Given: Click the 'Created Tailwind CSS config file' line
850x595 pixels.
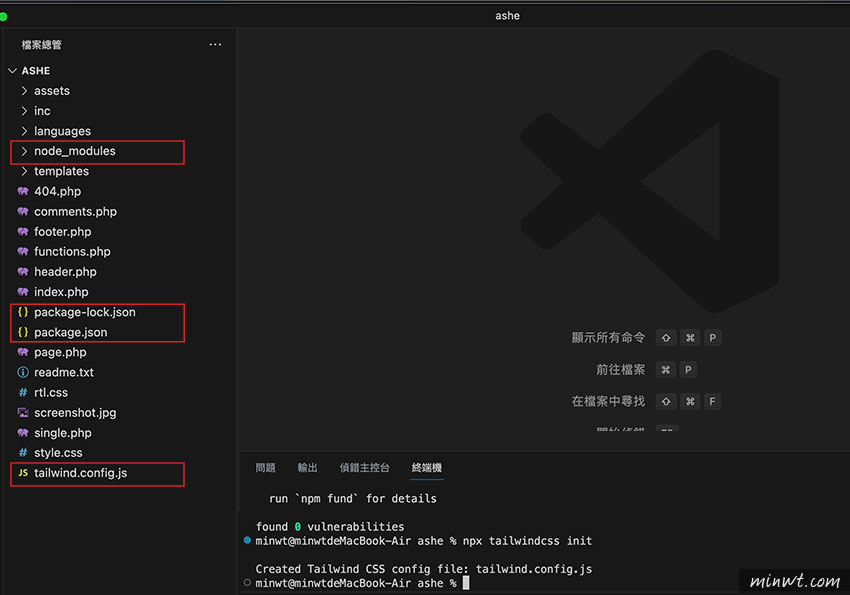Looking at the screenshot, I should point(423,569).
